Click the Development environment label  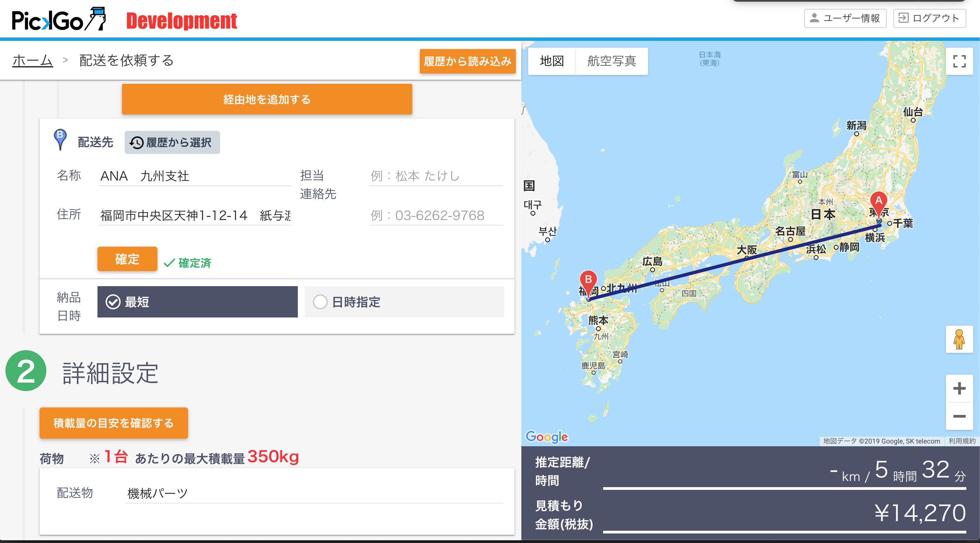pyautogui.click(x=182, y=20)
